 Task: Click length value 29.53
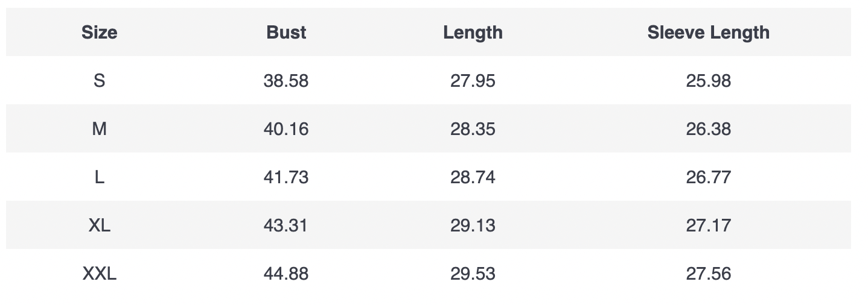click(473, 274)
